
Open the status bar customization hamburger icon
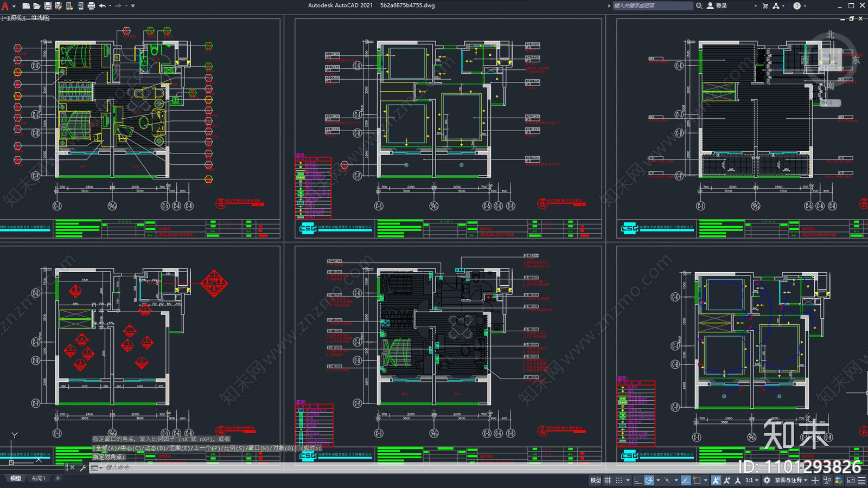pyautogui.click(x=862, y=480)
